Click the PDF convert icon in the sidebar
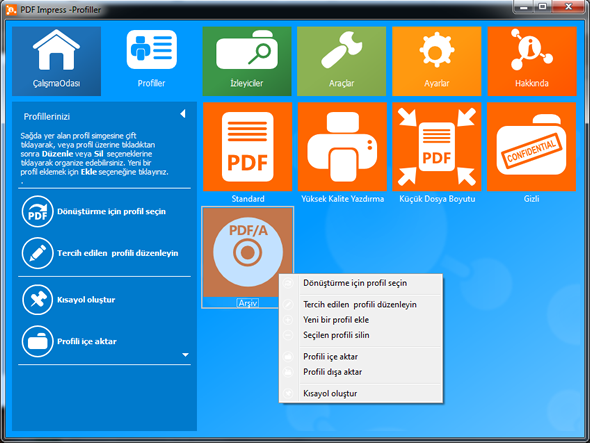Image resolution: width=590 pixels, height=443 pixels. click(x=37, y=211)
